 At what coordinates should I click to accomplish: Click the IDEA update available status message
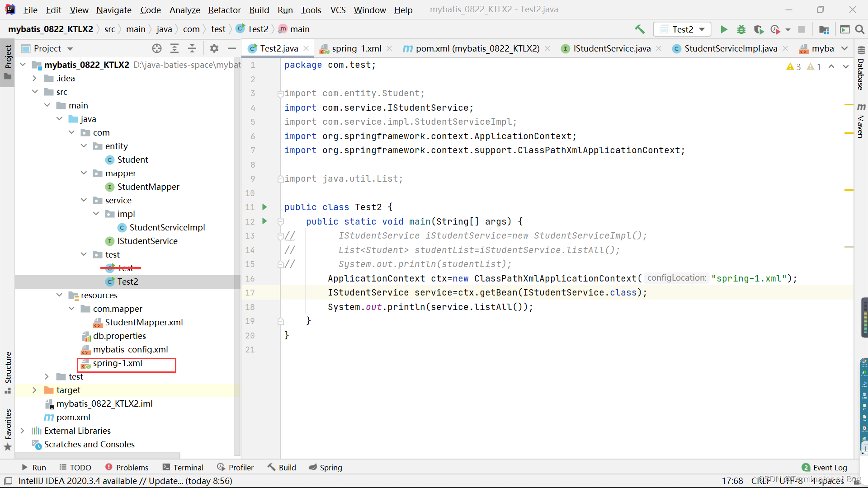point(125,481)
